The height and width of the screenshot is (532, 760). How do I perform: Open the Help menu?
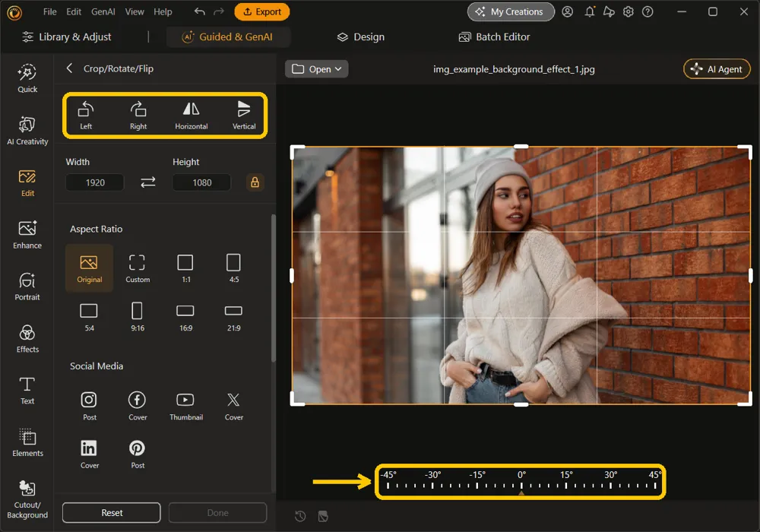tap(163, 11)
